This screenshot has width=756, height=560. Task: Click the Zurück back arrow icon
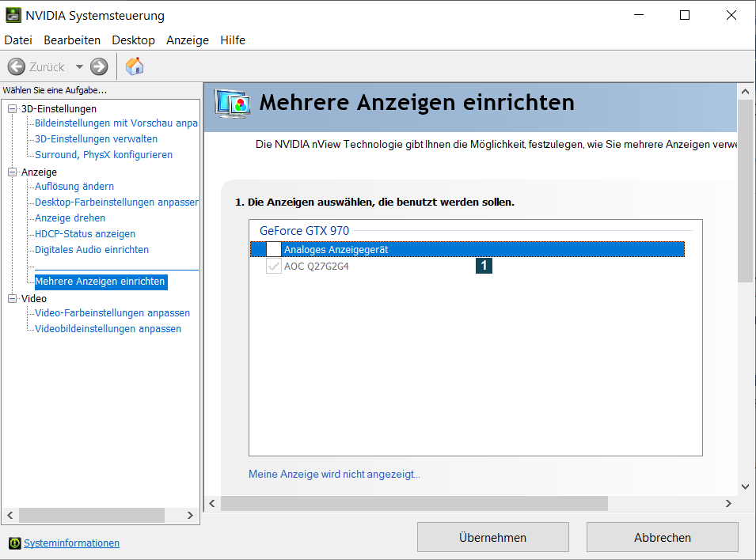[17, 66]
